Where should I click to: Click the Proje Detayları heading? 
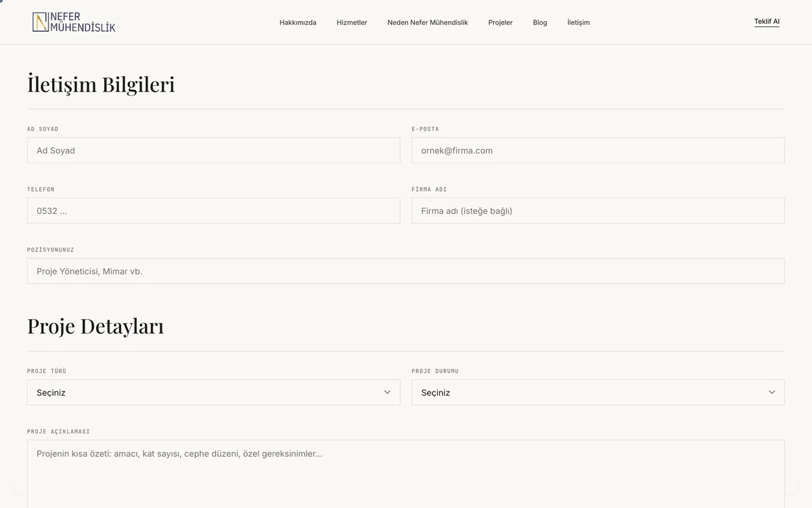point(95,326)
